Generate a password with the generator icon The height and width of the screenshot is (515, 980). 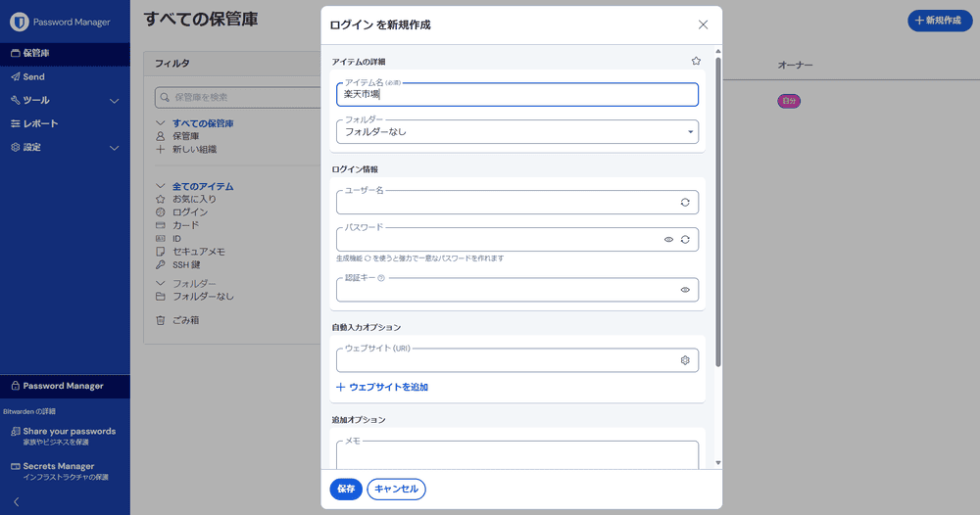[x=685, y=239]
